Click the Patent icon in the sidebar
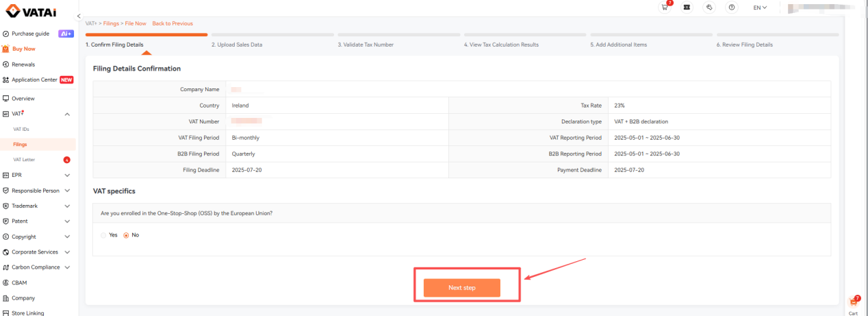 pyautogui.click(x=5, y=221)
